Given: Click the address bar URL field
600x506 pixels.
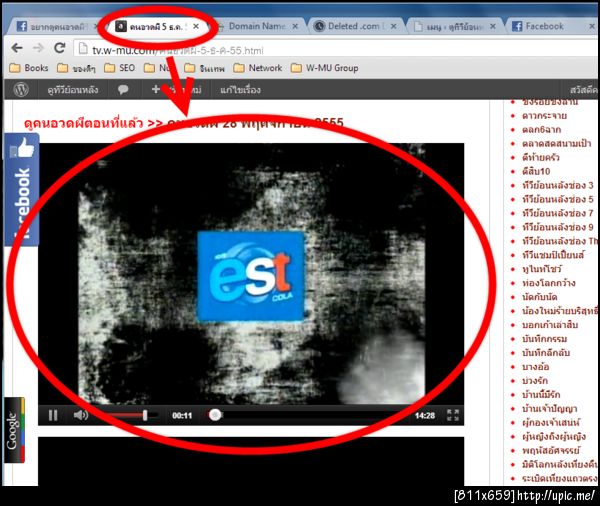Looking at the screenshot, I should point(337,50).
